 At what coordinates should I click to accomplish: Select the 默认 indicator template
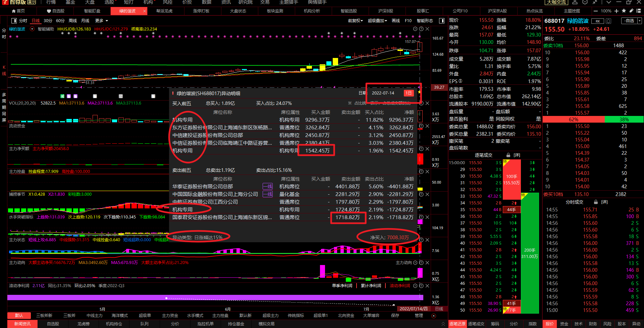coord(19,315)
